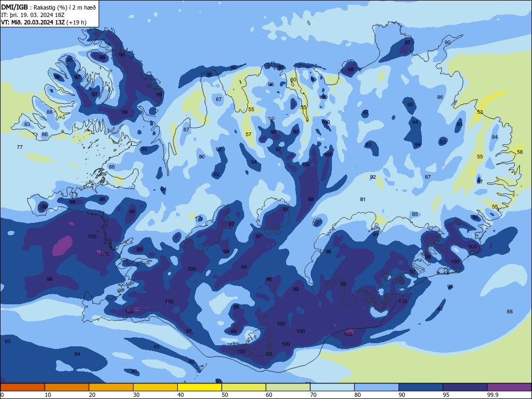Click the pale blue 70–80 legend swatch
The width and height of the screenshot is (532, 399).
tap(332, 387)
